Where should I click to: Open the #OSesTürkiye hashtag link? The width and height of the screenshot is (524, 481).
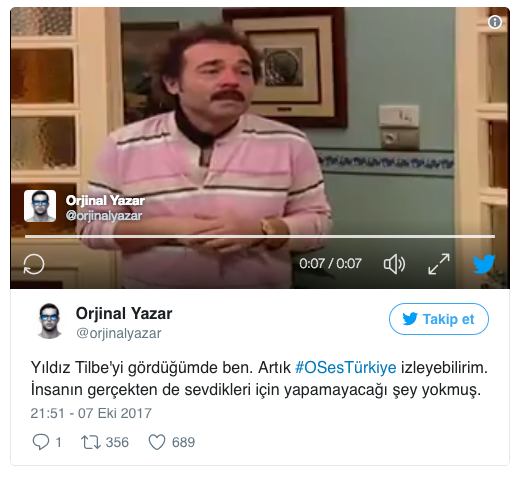tap(346, 367)
